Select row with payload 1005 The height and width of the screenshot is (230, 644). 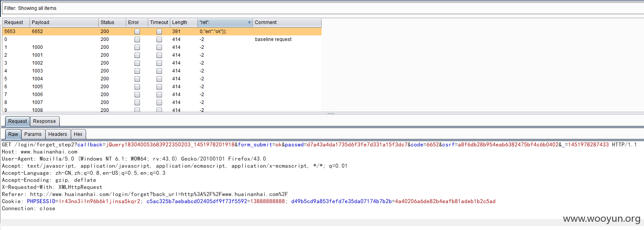[162, 87]
